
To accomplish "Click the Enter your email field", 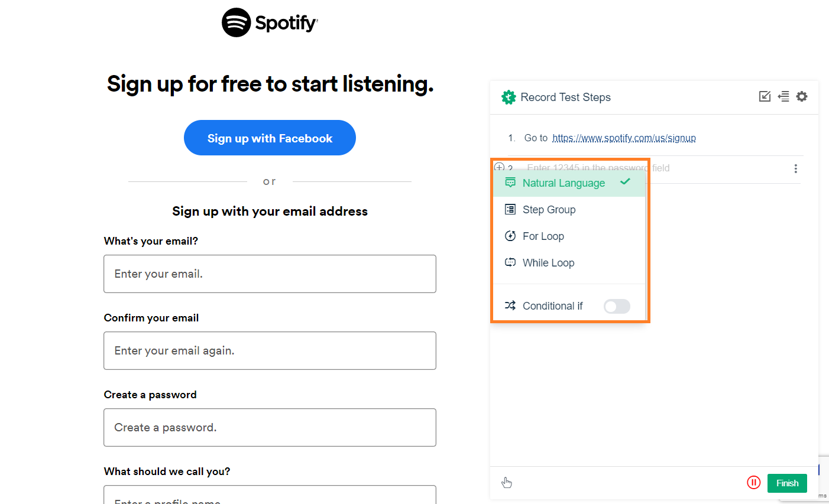I will coord(270,274).
